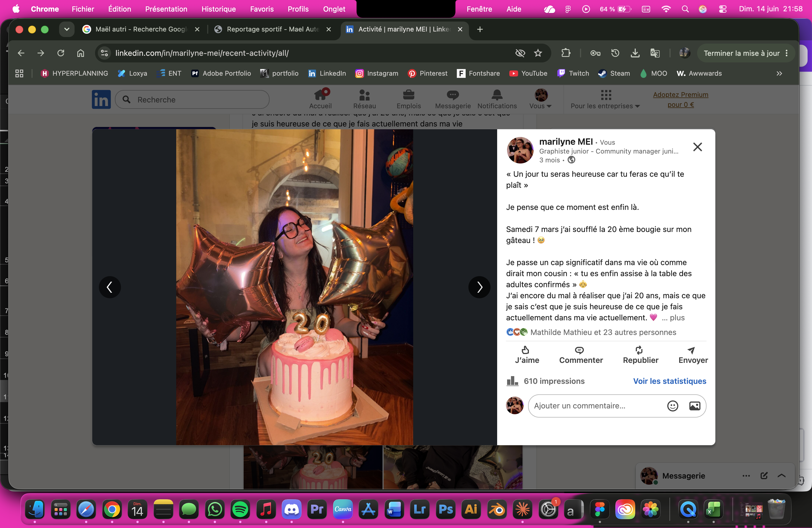
Task: Reload the LinkedIn page
Action: tap(61, 53)
